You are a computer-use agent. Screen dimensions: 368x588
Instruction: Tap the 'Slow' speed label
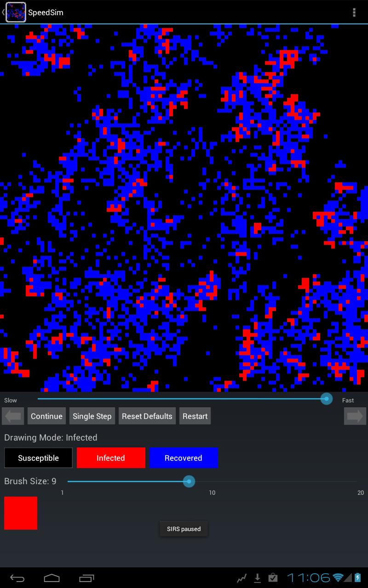(x=11, y=400)
